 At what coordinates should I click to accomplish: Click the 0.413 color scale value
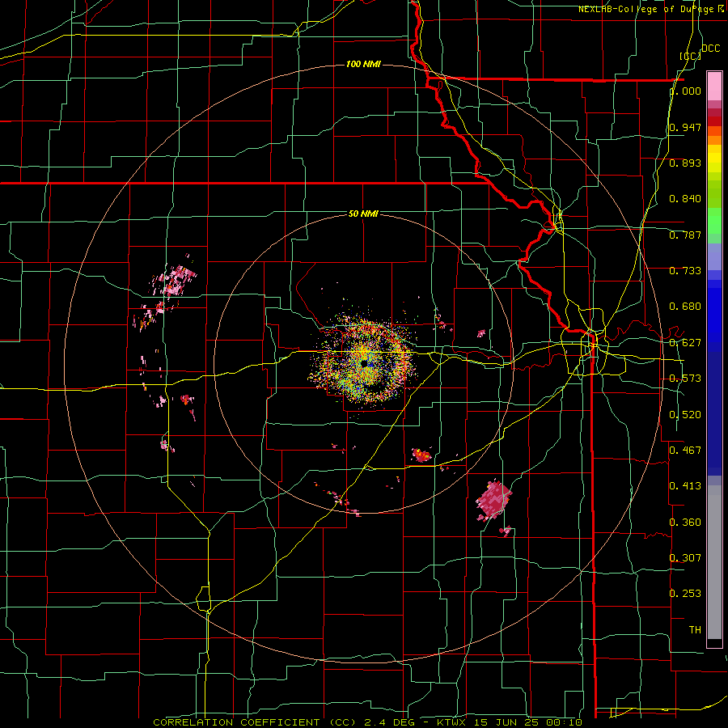[x=685, y=486]
